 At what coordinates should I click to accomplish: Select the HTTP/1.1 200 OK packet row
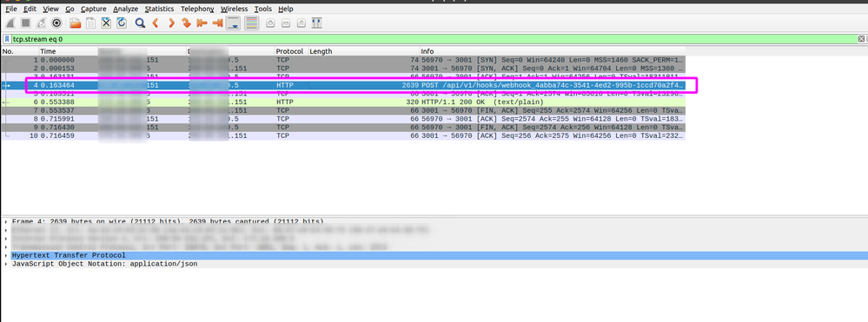(x=343, y=102)
